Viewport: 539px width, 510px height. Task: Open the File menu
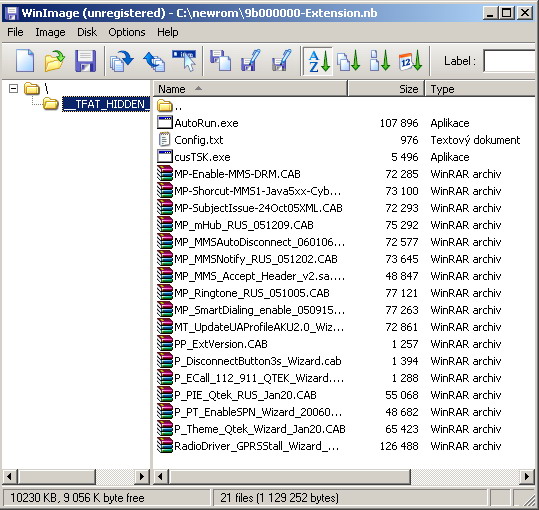pyautogui.click(x=15, y=32)
